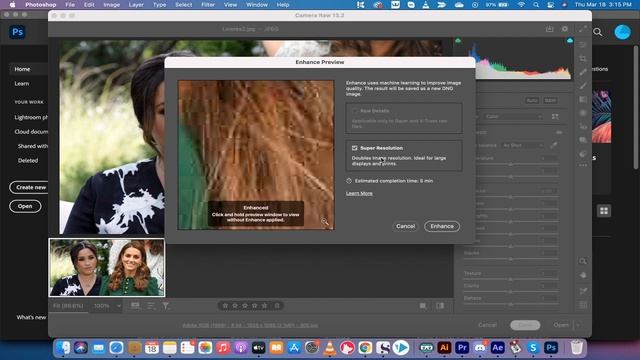
Task: Toggle the Raw Details checkbox
Action: (x=355, y=111)
